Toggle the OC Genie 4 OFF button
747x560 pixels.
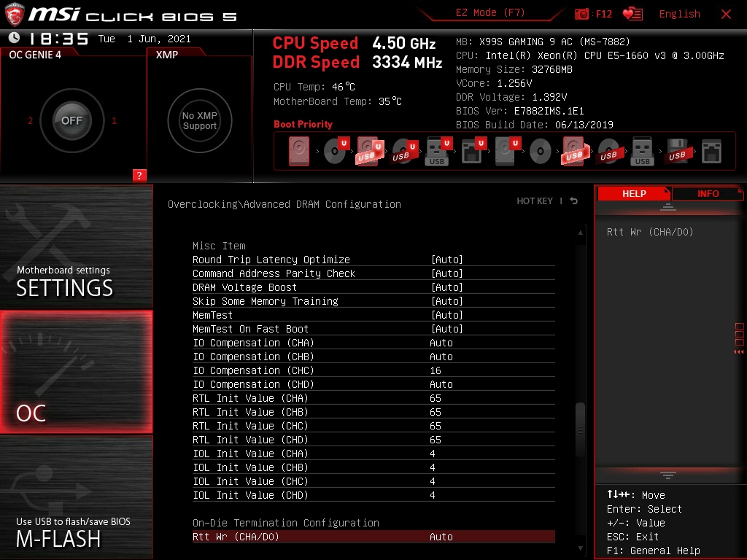[x=71, y=120]
